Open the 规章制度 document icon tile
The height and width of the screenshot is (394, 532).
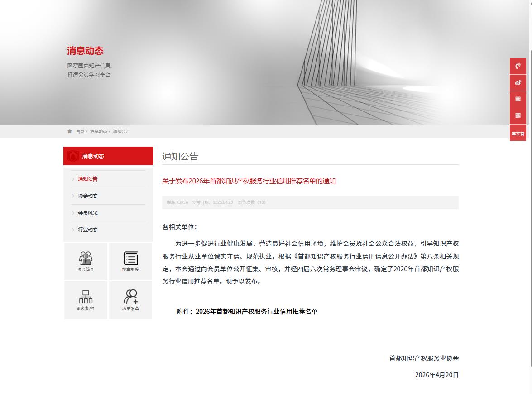(x=130, y=261)
